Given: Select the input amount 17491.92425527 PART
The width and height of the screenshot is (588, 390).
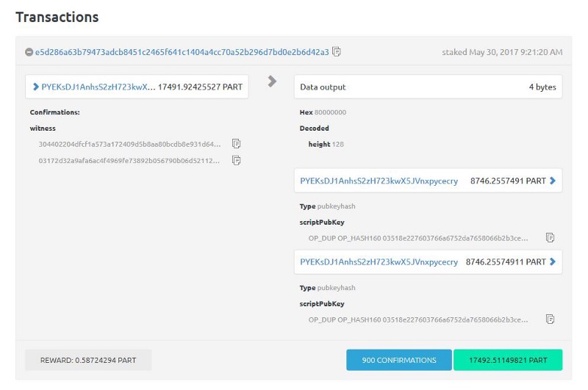Looking at the screenshot, I should tap(200, 87).
